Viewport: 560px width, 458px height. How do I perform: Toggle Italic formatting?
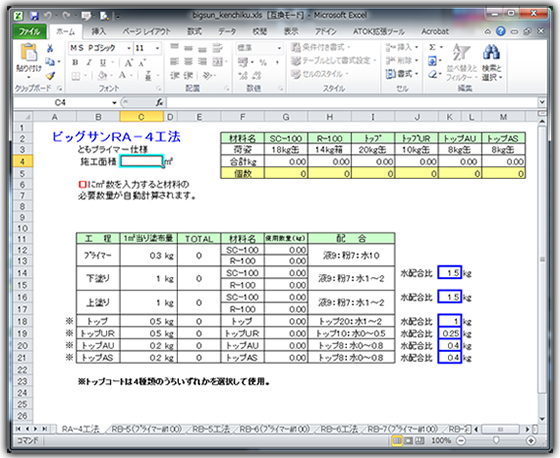[89, 63]
